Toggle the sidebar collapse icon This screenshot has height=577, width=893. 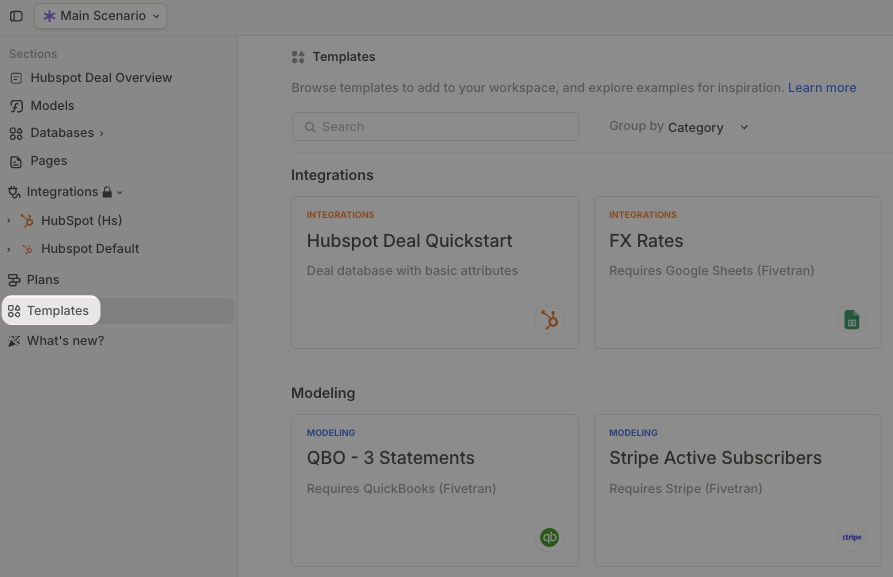point(16,15)
